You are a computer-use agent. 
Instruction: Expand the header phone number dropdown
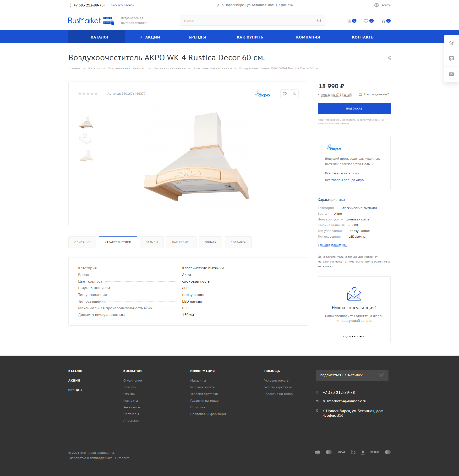pyautogui.click(x=105, y=5)
